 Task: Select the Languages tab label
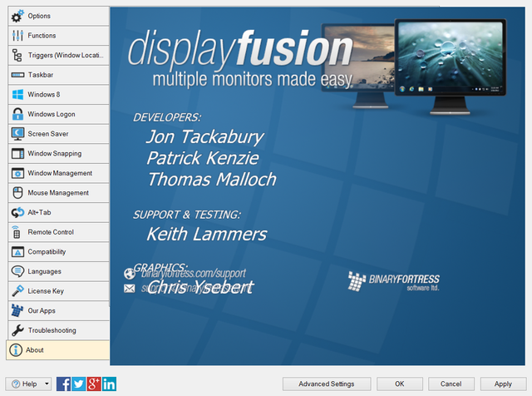click(x=44, y=271)
